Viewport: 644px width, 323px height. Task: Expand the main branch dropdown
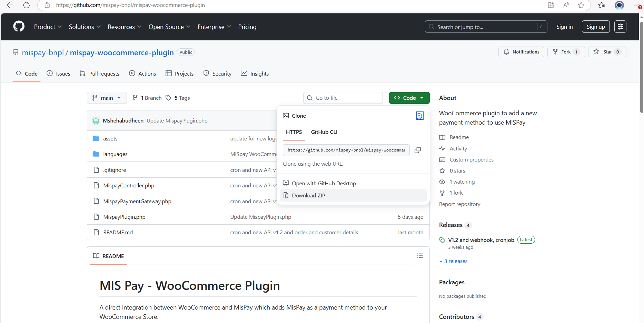pyautogui.click(x=107, y=98)
